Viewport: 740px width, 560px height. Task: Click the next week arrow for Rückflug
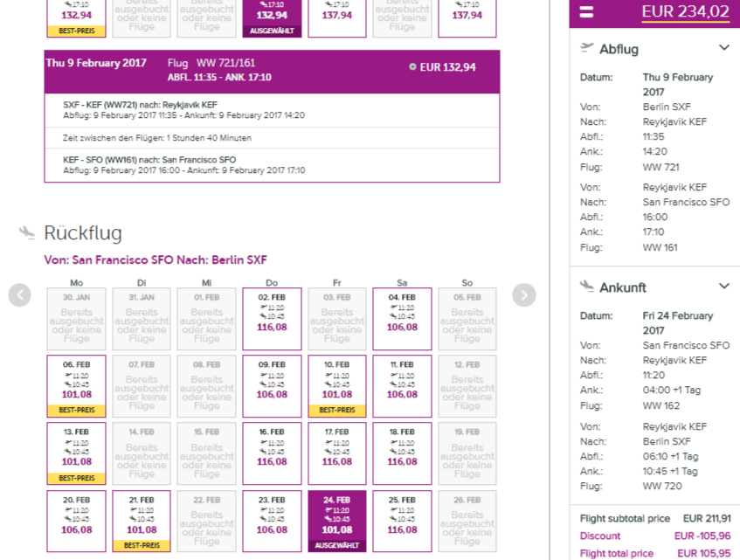pos(523,295)
